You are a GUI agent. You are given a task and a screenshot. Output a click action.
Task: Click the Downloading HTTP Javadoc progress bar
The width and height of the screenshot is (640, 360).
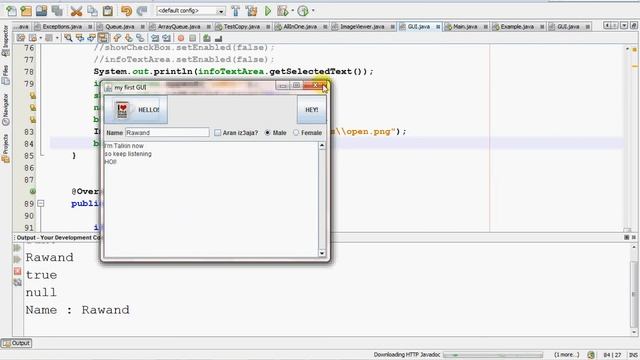click(493, 355)
